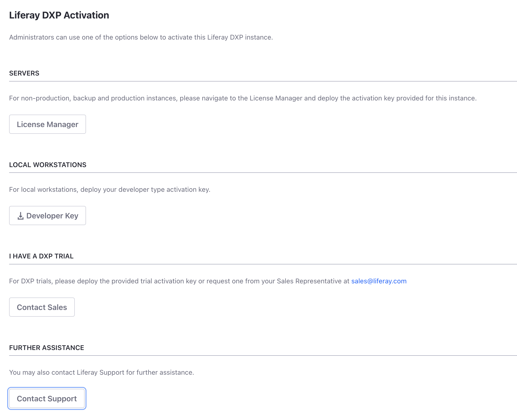Screen dimensions: 517x420
Task: Click the download icon on Developer Key
Action: tap(21, 216)
